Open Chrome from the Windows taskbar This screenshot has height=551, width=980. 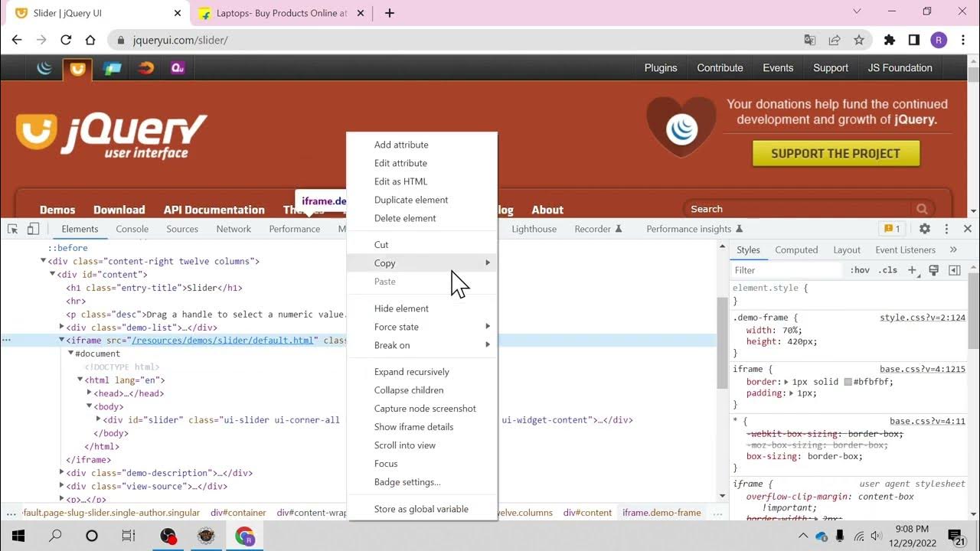[x=245, y=536]
